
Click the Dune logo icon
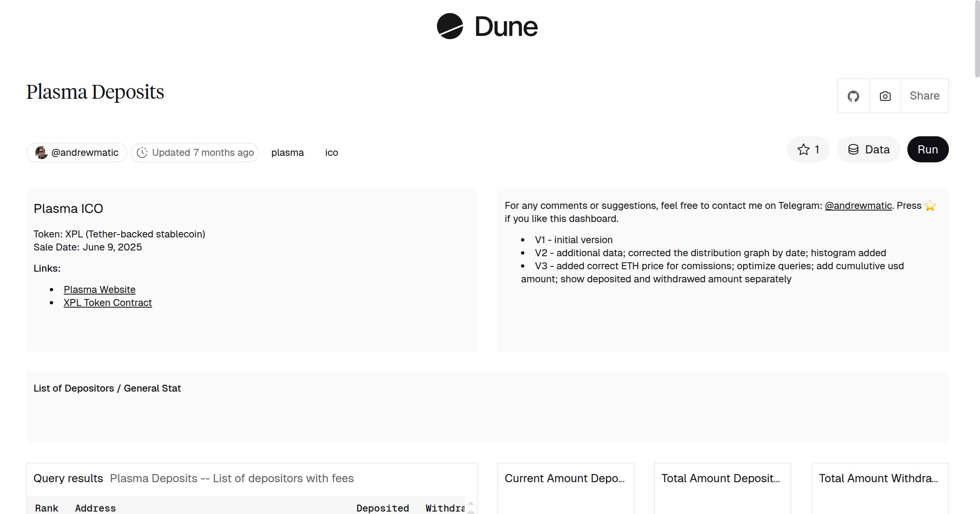click(450, 27)
